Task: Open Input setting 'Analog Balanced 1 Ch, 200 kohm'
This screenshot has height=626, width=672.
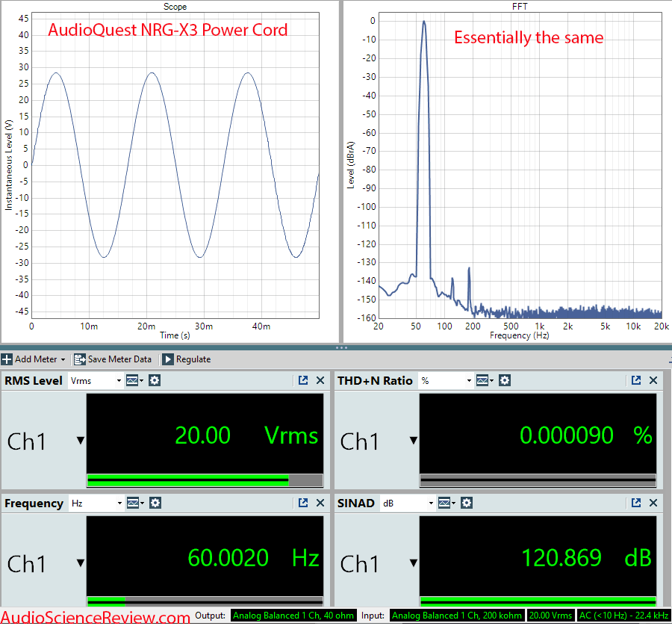Action: (457, 616)
